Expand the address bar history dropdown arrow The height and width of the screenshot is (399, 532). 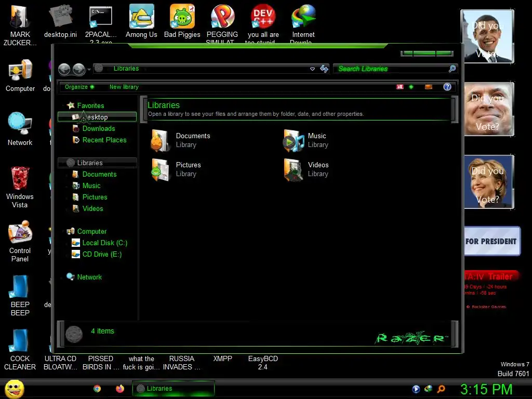point(312,69)
